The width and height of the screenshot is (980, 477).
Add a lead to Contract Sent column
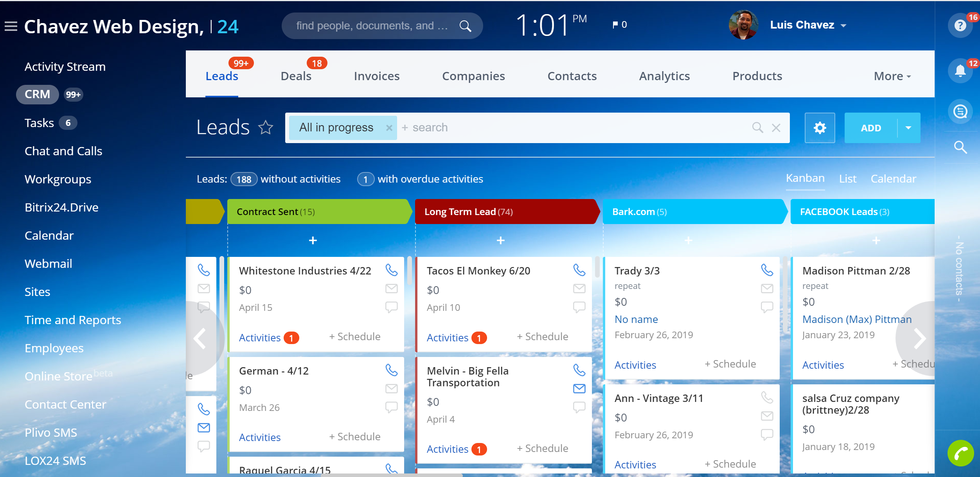click(x=313, y=240)
